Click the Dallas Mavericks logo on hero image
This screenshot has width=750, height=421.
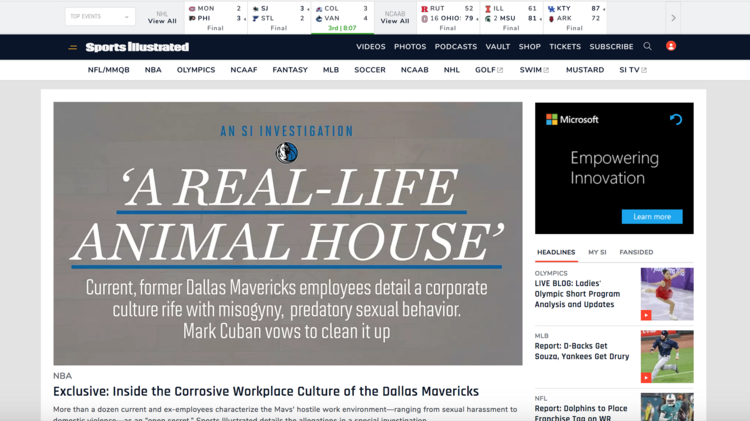(287, 153)
